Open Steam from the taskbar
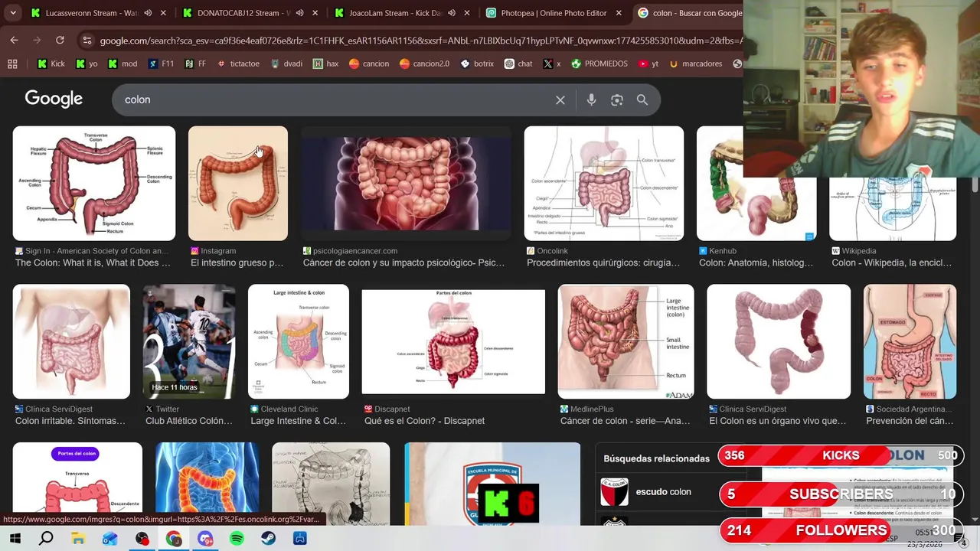 click(x=268, y=539)
